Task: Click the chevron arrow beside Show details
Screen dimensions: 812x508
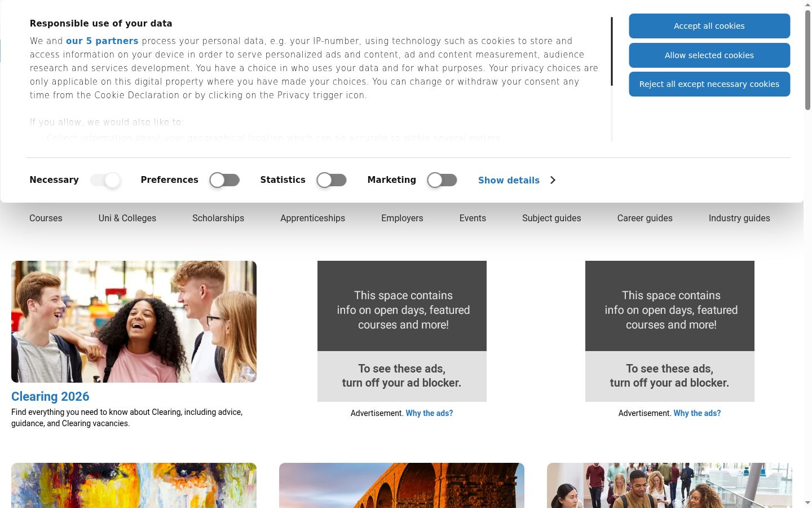Action: 553,180
